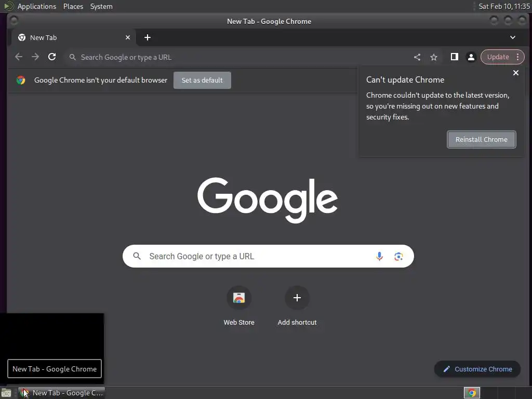Screen dimensions: 532x399
Task: Click the MATE logo in top panel
Action: [x=8, y=6]
